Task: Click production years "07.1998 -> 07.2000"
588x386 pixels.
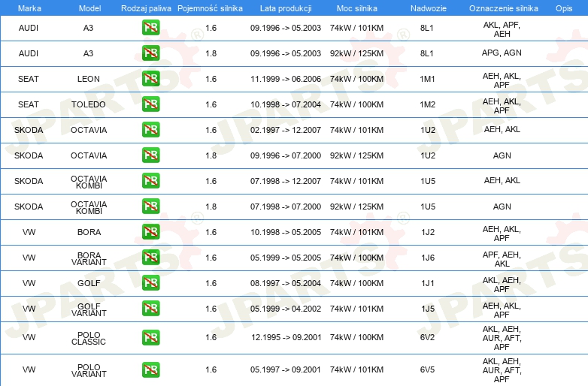Action: pos(286,207)
